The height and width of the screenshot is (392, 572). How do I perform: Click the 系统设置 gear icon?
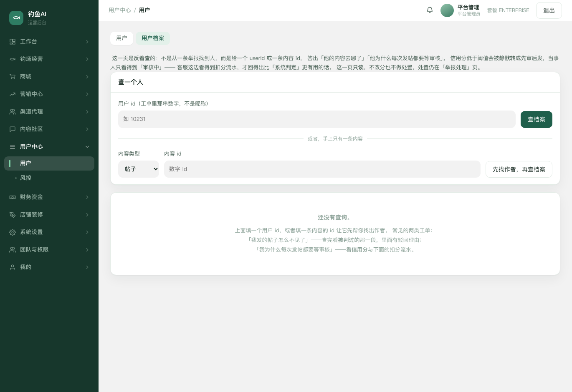coord(13,232)
